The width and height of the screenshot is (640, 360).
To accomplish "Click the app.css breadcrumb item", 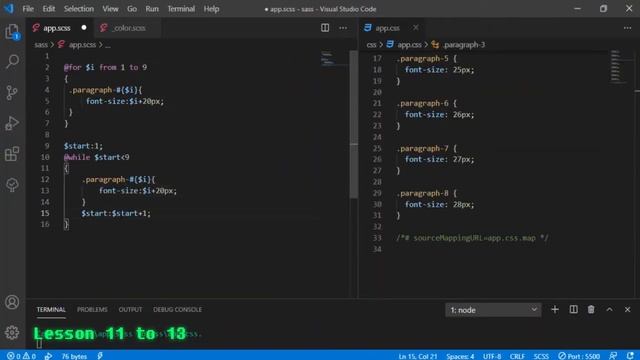I will (409, 44).
